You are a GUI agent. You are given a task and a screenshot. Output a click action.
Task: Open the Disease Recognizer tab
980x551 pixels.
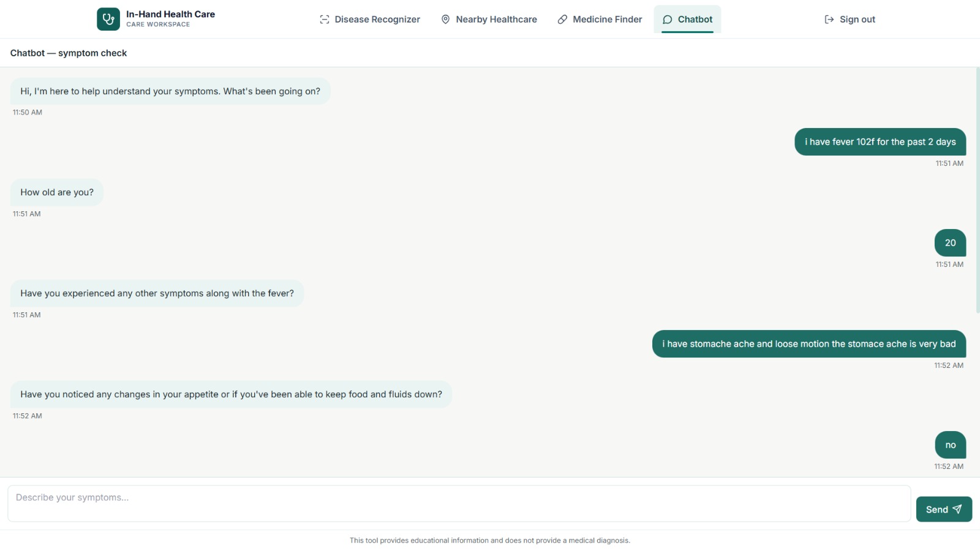(370, 20)
